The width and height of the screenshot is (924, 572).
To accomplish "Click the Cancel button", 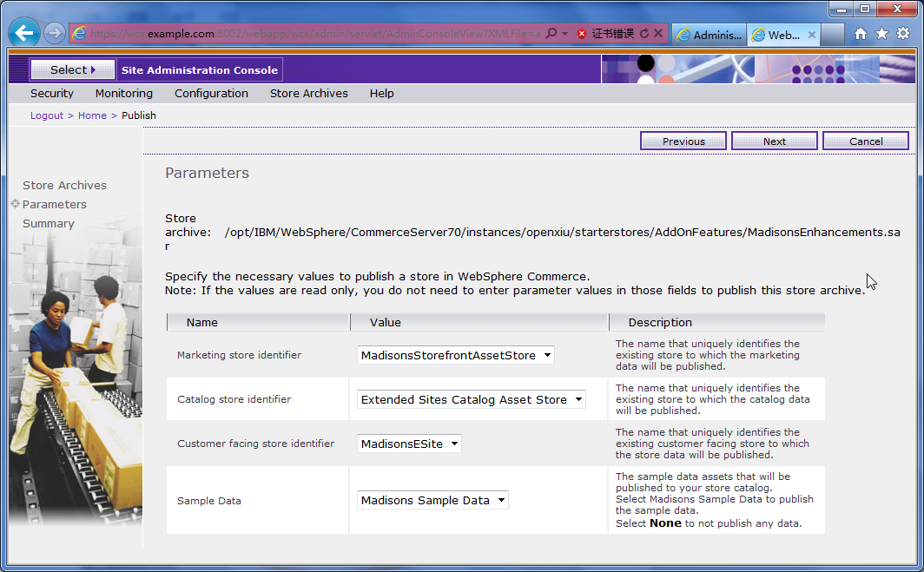I will coord(866,141).
